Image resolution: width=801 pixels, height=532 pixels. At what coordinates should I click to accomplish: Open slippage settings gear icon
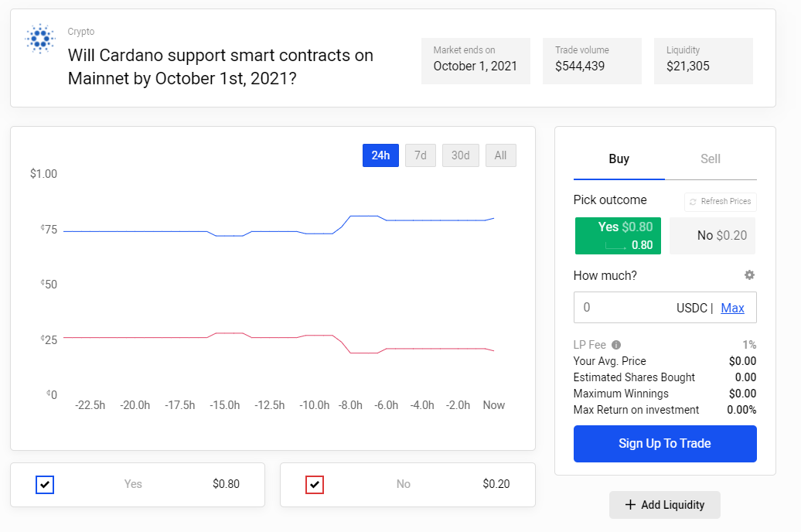[x=749, y=275]
